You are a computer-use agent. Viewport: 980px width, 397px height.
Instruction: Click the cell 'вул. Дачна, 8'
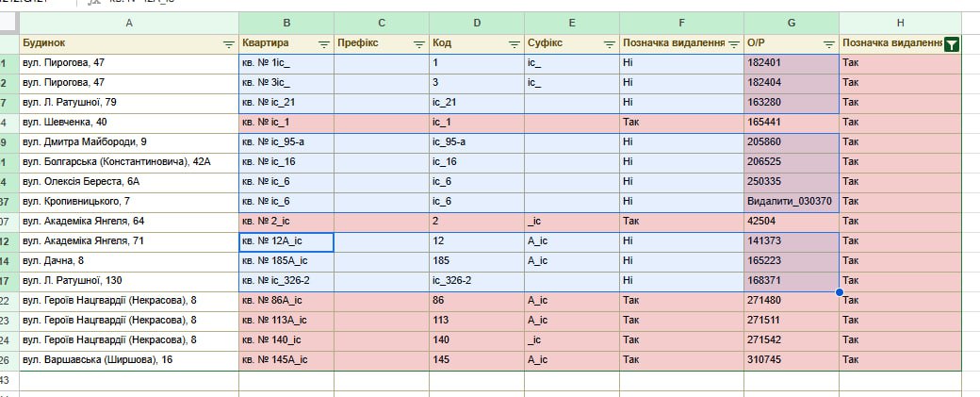pos(129,261)
